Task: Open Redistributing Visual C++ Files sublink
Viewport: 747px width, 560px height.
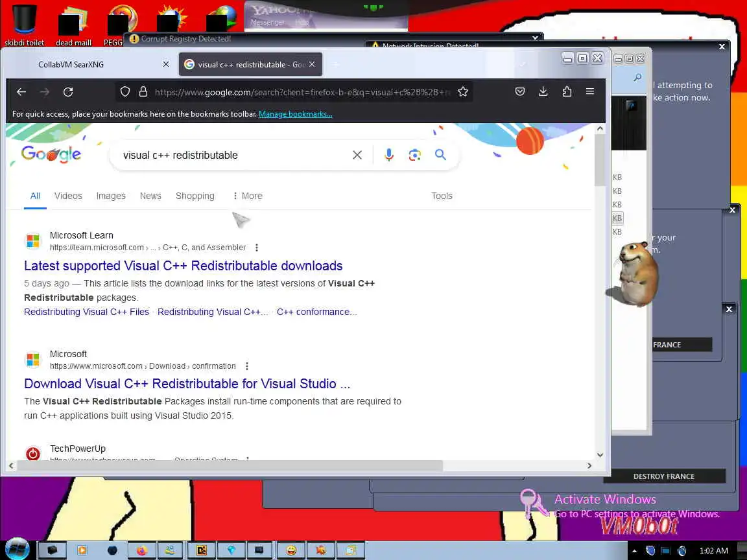Action: click(87, 312)
